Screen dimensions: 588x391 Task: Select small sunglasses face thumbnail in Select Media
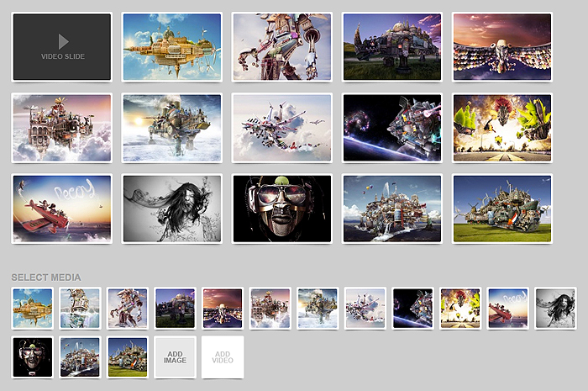tap(33, 357)
